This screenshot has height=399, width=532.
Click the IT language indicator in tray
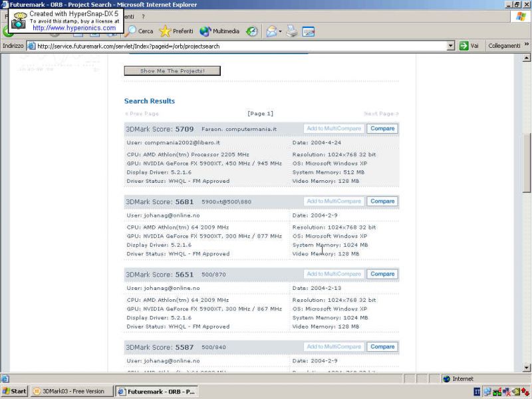477,392
